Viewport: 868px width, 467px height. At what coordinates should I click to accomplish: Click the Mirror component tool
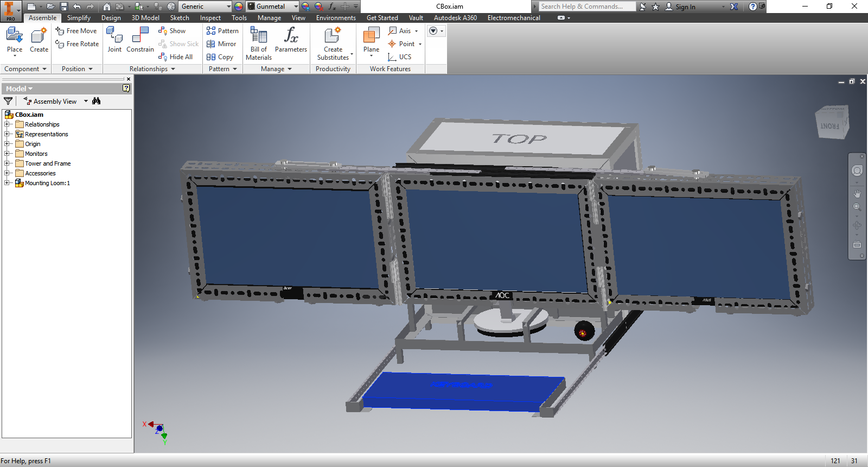pyautogui.click(x=221, y=44)
